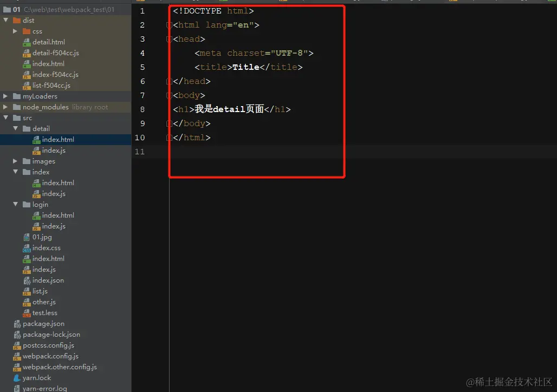
Task: Click the charset UTF-8 attribute value
Action: tap(289, 53)
